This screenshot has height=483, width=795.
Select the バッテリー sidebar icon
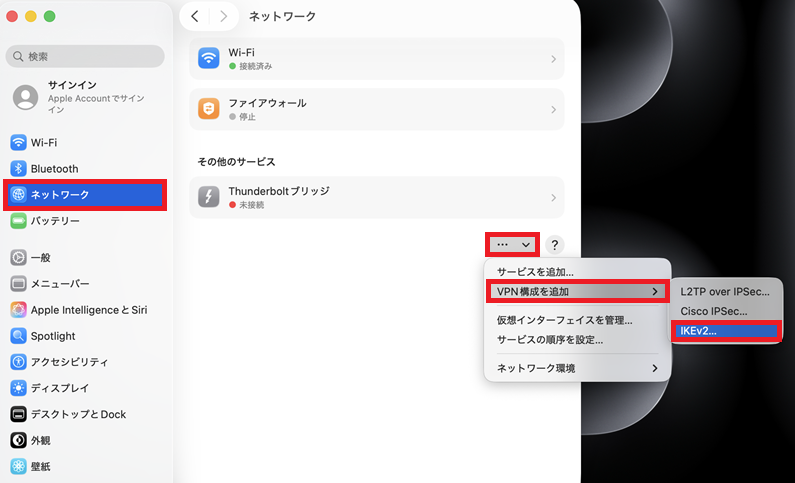(x=18, y=221)
